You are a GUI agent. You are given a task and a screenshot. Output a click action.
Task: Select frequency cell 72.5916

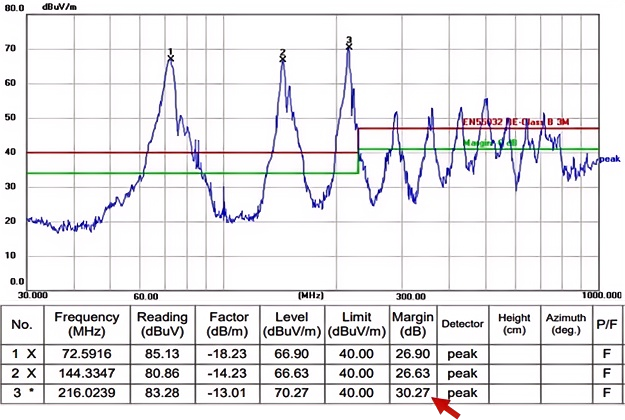click(x=87, y=353)
